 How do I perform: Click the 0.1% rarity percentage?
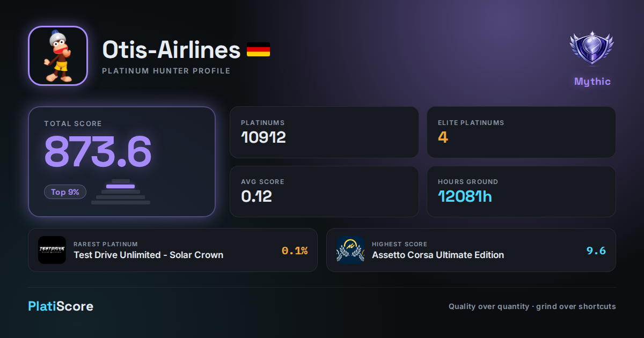(295, 251)
